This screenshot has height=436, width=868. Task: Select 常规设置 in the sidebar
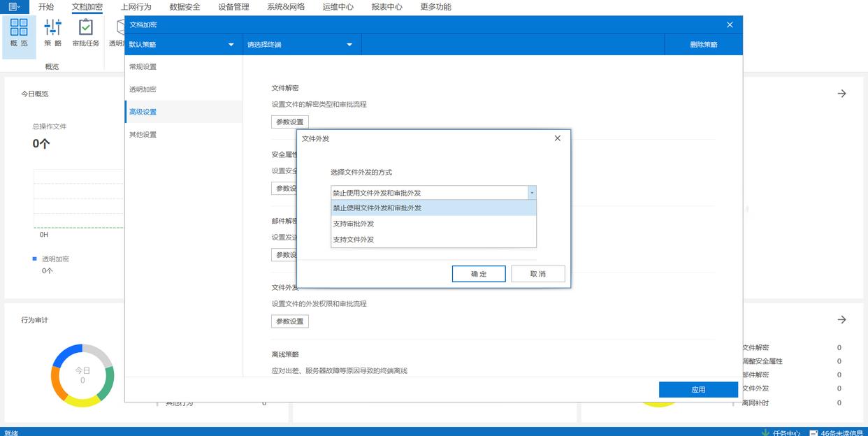[x=184, y=67]
